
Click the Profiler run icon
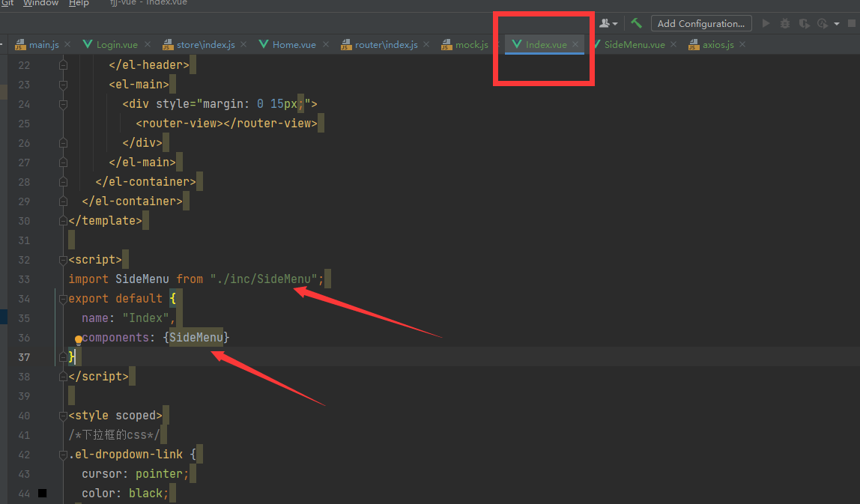[x=822, y=23]
